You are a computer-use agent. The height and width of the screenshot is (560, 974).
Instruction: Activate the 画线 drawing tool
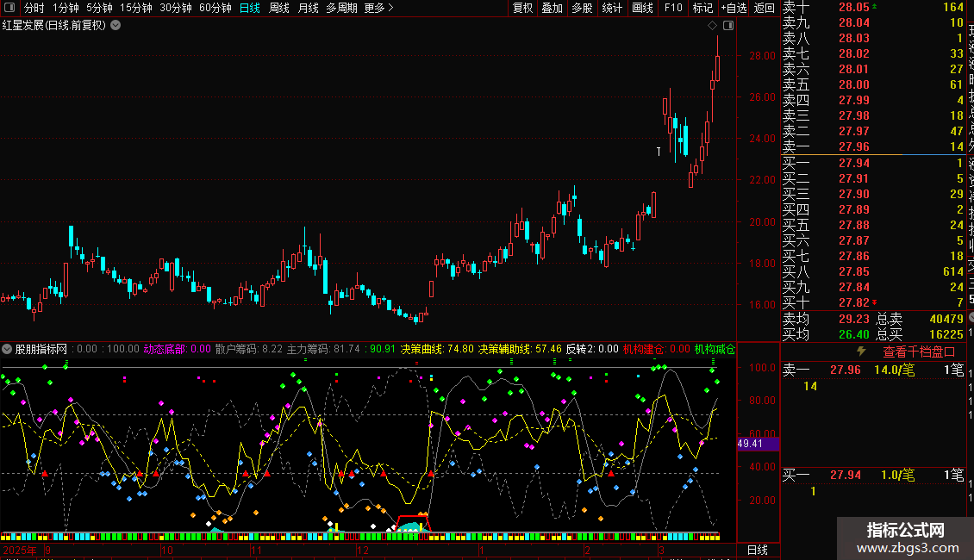coord(642,8)
